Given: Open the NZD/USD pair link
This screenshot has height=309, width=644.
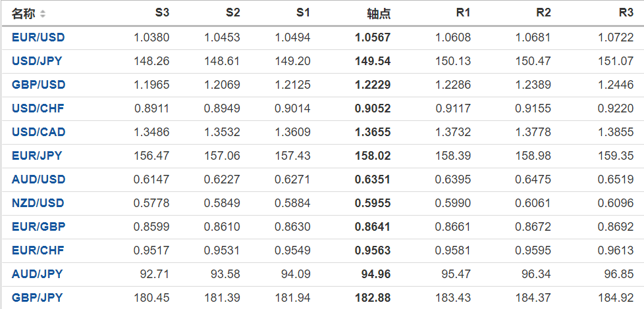Looking at the screenshot, I should 38,203.
